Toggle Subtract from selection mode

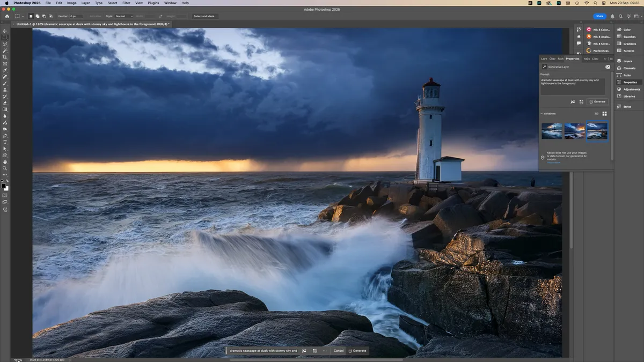pyautogui.click(x=44, y=16)
